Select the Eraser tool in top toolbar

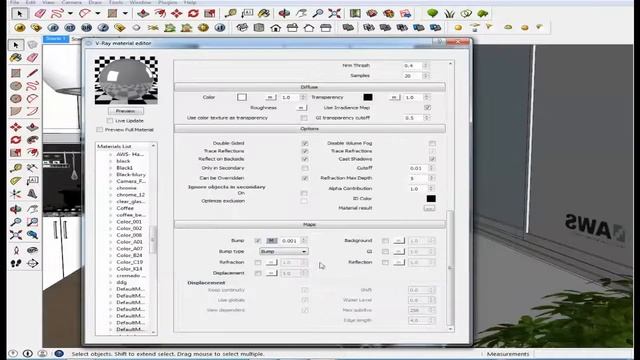pyautogui.click(x=40, y=13)
